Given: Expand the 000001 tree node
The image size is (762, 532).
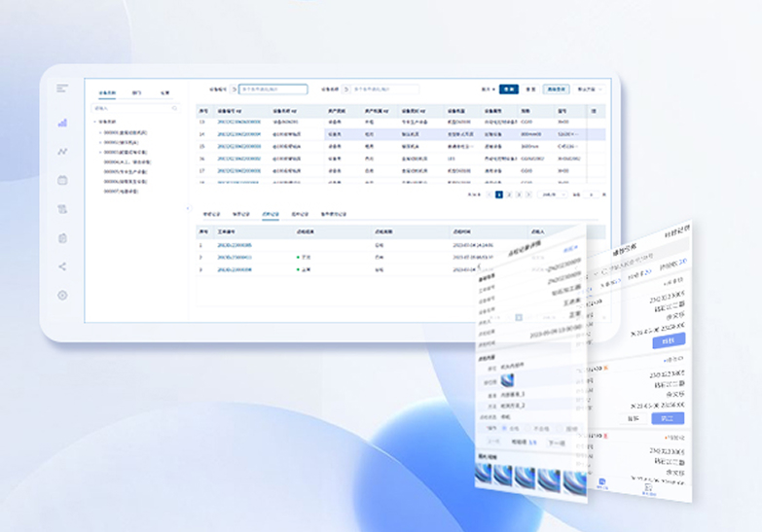Looking at the screenshot, I should click(100, 131).
